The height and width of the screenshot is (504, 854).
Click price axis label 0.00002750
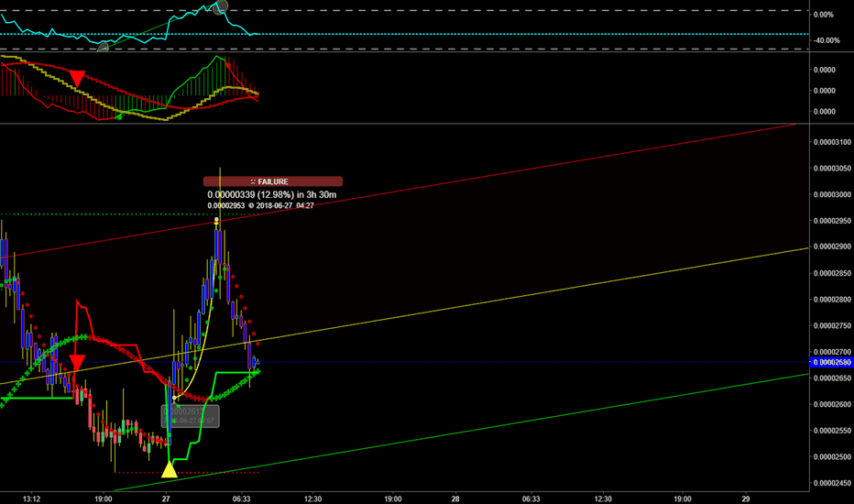(x=832, y=326)
